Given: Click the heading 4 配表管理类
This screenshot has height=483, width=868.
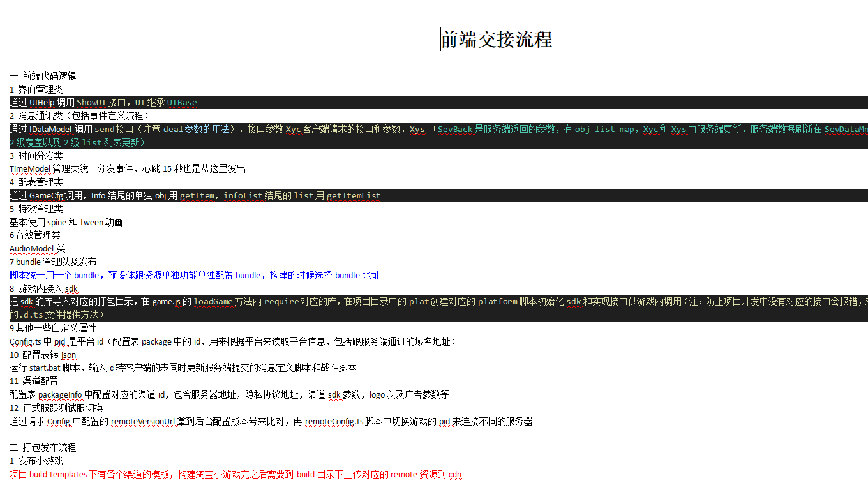Looking at the screenshot, I should pos(36,182).
